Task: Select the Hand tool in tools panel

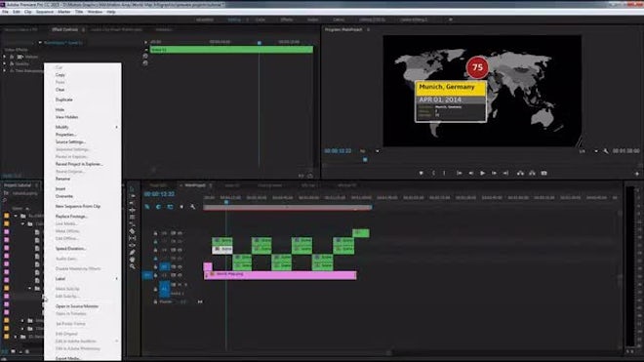Action: point(132,260)
